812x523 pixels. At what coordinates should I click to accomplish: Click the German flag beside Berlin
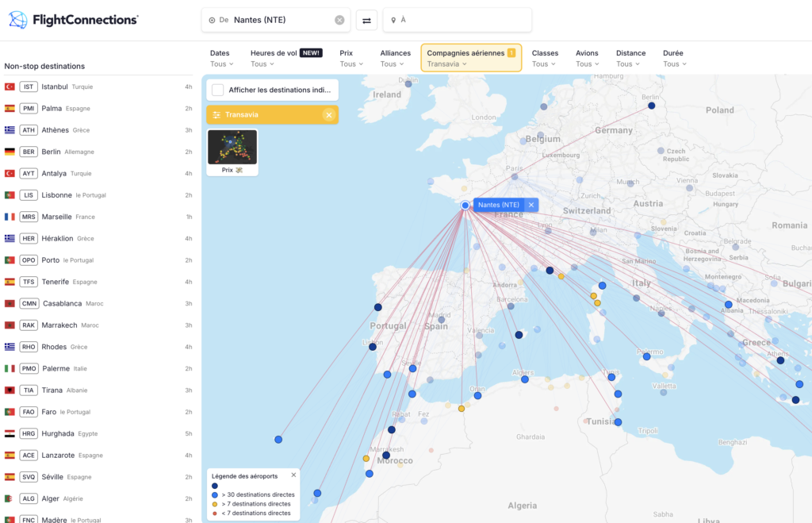[10, 152]
